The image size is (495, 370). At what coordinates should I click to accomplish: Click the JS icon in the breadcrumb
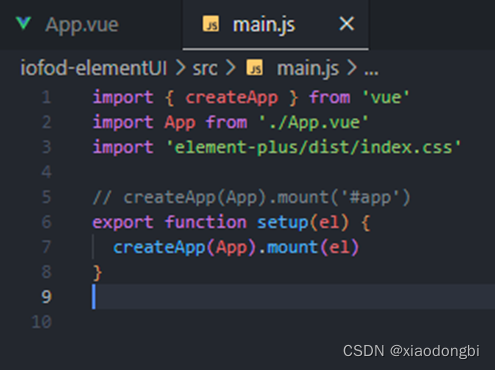point(255,68)
